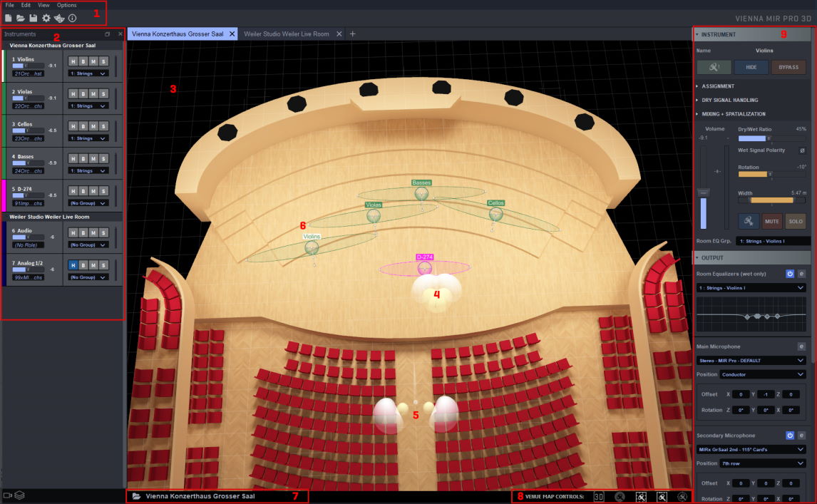The image size is (817, 504).
Task: Switch to Weiler Studio Weiler Live Room tab
Action: (287, 34)
